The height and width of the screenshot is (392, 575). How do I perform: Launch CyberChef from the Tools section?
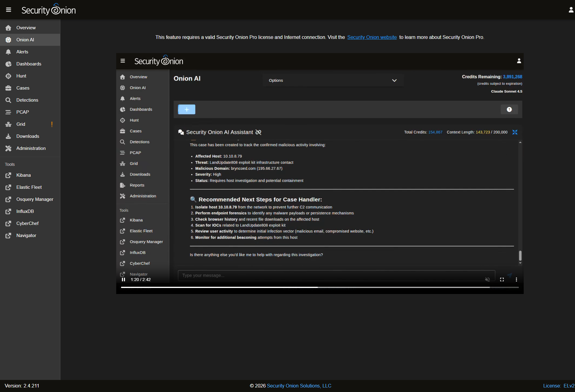pyautogui.click(x=30, y=223)
